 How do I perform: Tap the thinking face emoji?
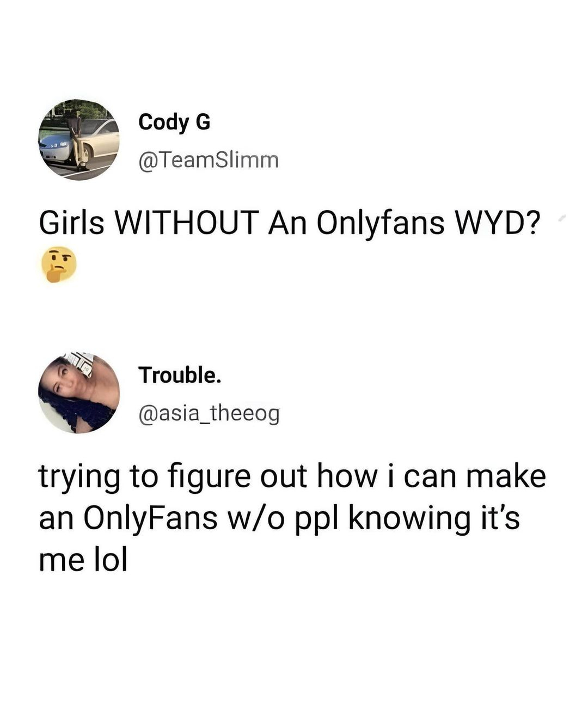point(59,265)
